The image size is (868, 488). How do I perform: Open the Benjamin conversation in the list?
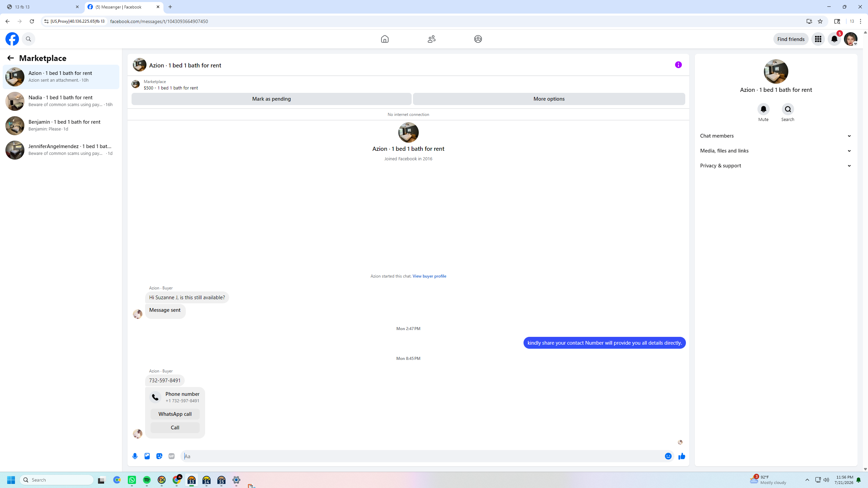click(x=61, y=126)
